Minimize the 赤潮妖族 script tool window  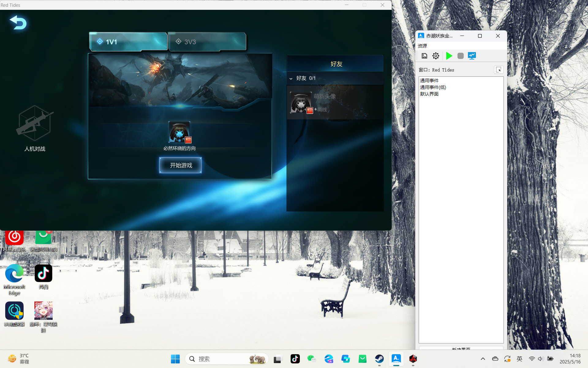coord(462,36)
